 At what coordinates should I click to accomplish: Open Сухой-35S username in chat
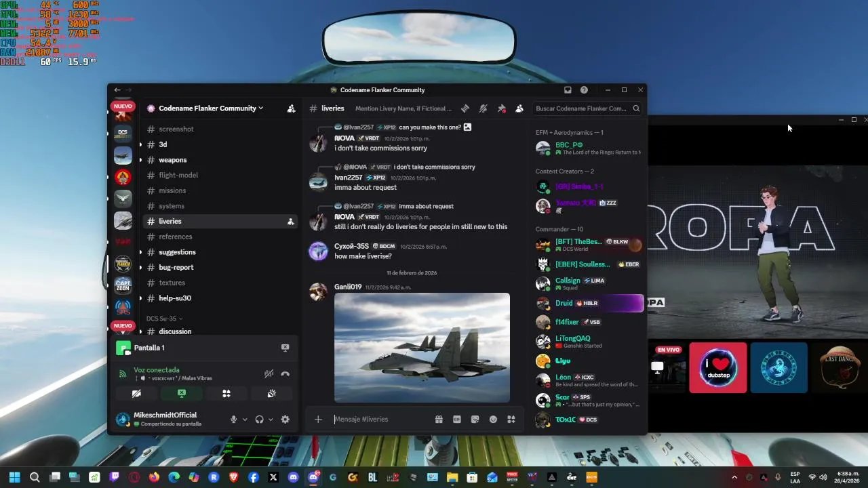351,246
